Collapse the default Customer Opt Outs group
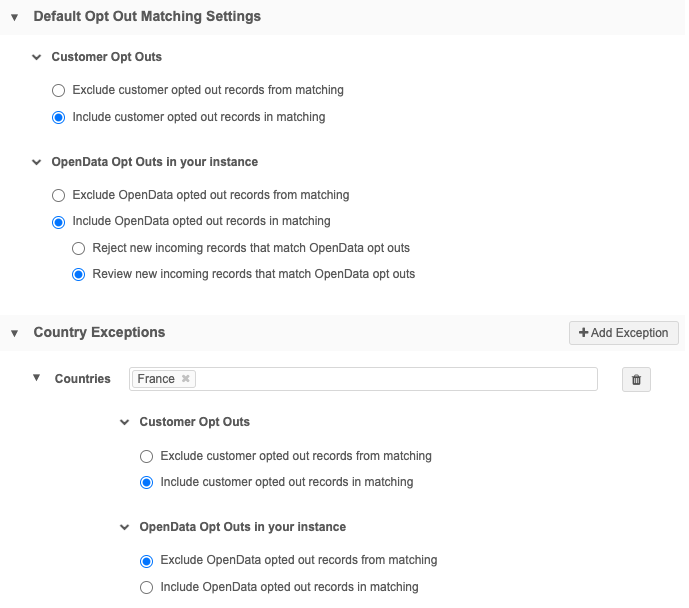This screenshot has width=689, height=608. click(37, 58)
